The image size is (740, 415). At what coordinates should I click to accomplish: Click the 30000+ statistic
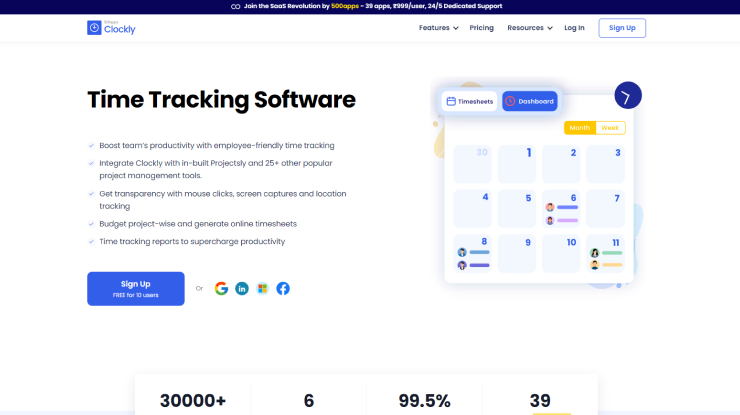point(193,401)
